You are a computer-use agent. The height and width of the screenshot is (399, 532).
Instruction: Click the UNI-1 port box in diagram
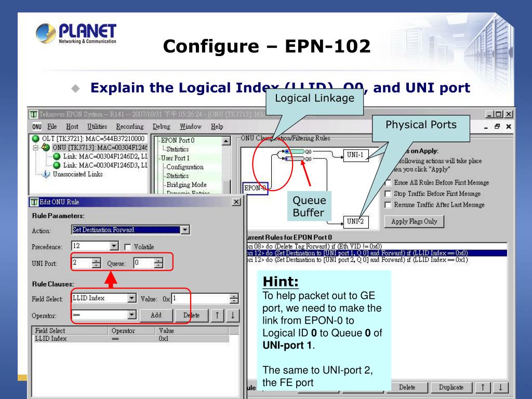355,155
